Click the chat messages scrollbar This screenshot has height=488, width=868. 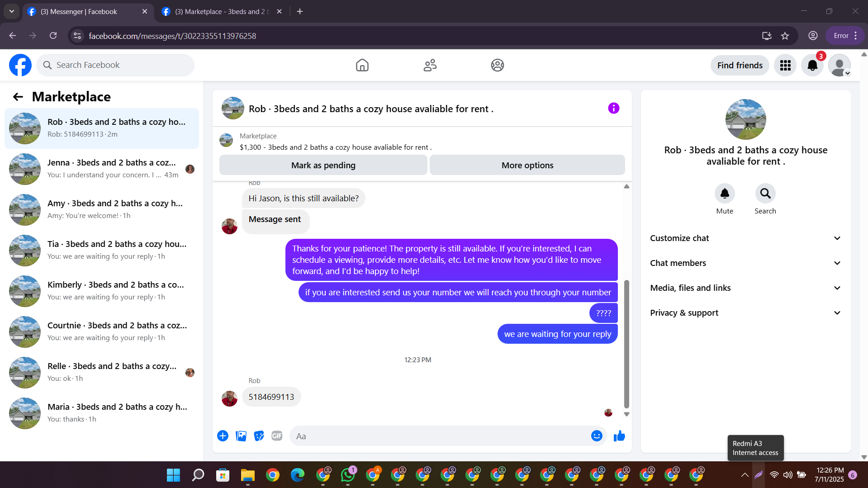(626, 344)
